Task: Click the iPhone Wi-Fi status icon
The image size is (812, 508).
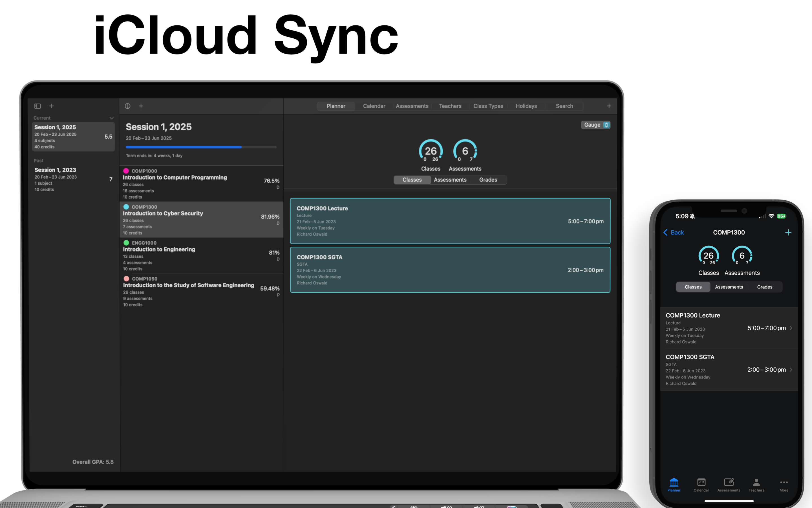Action: [771, 216]
